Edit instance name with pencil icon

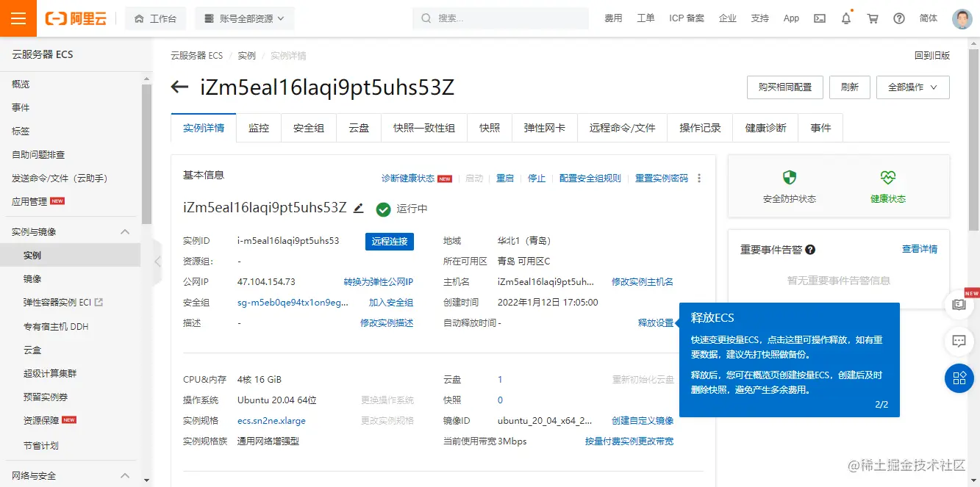(x=358, y=208)
